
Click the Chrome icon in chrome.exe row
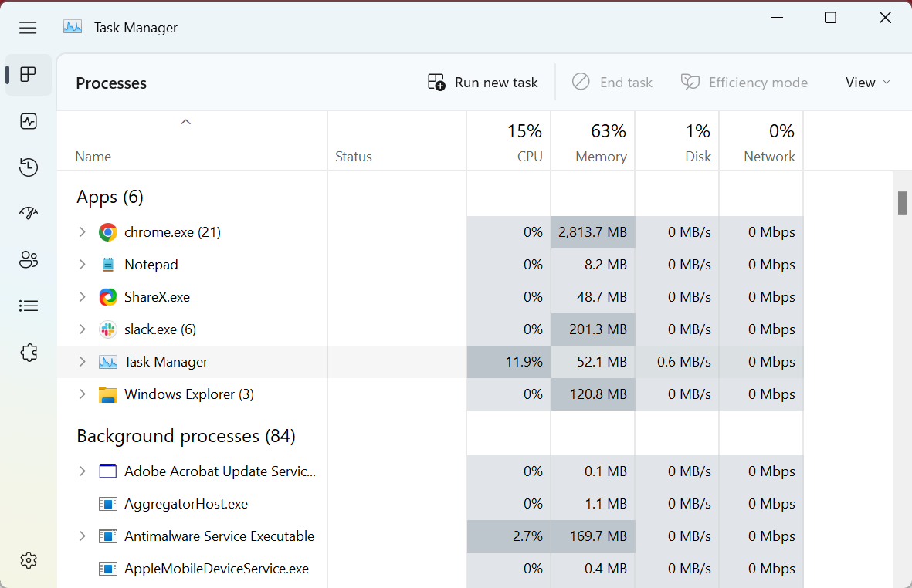pyautogui.click(x=107, y=232)
